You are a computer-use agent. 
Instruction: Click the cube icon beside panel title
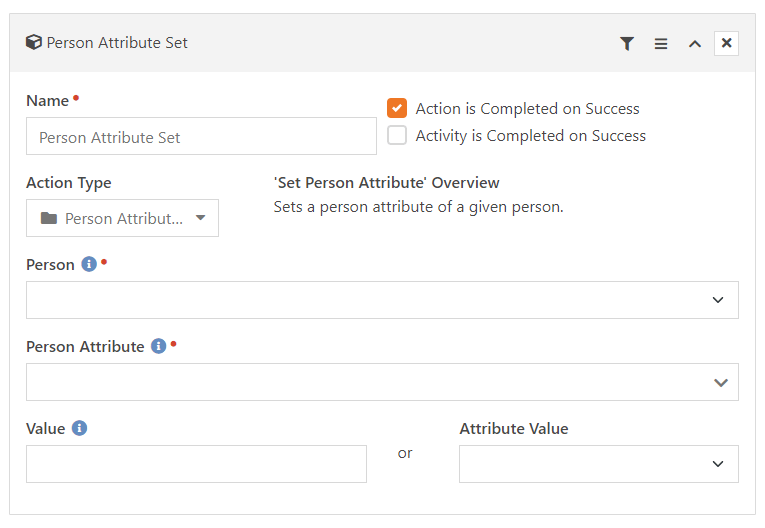click(x=34, y=42)
